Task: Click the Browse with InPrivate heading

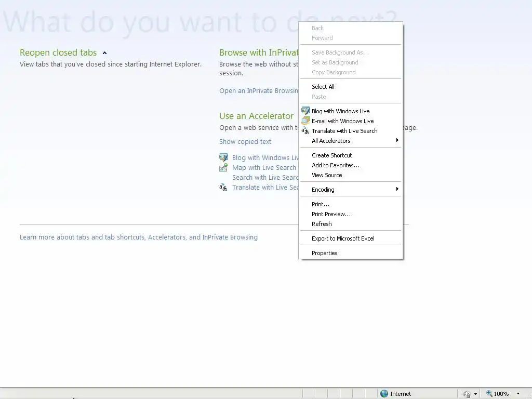Action: (x=259, y=52)
